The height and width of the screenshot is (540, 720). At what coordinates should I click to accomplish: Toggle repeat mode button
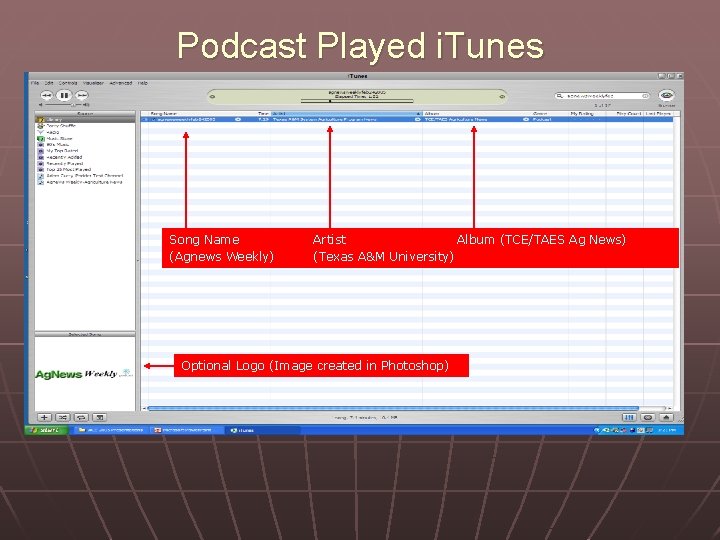coord(81,417)
